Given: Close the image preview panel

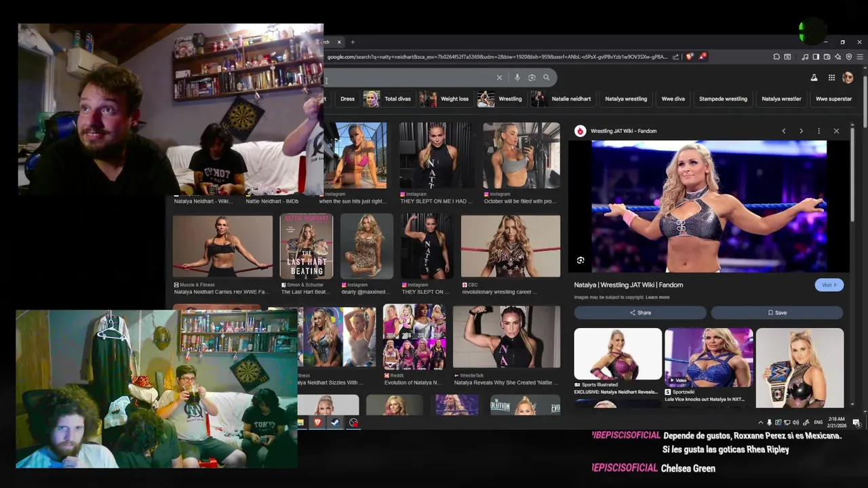Looking at the screenshot, I should [836, 131].
